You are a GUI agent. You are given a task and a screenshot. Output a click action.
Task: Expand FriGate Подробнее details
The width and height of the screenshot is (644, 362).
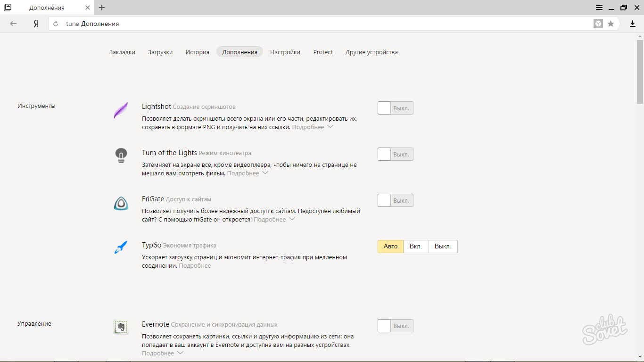(274, 220)
